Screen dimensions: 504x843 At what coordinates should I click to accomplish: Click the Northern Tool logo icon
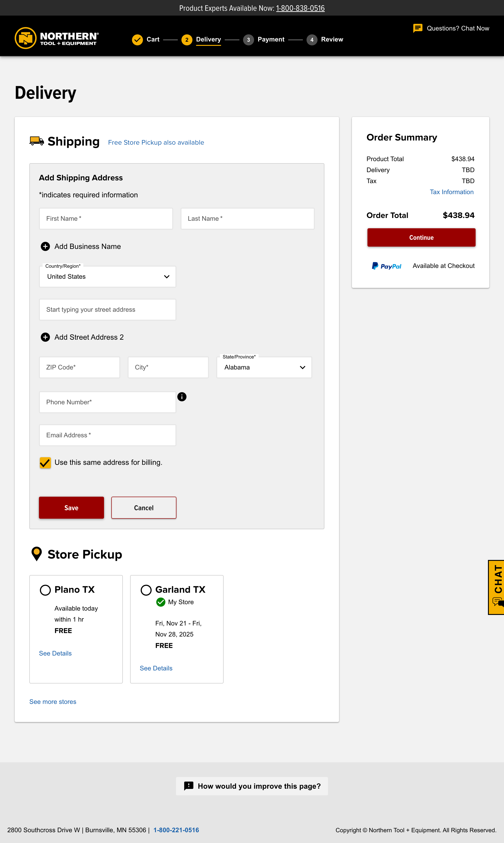click(25, 38)
